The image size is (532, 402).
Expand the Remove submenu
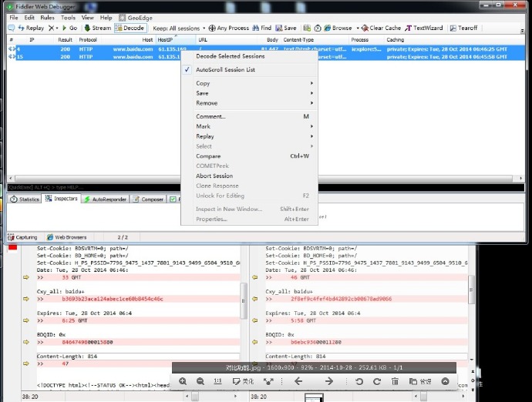click(x=249, y=103)
